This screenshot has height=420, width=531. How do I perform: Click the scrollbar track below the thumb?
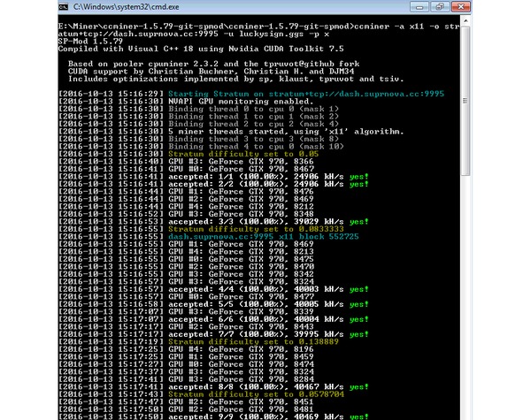tap(466, 298)
